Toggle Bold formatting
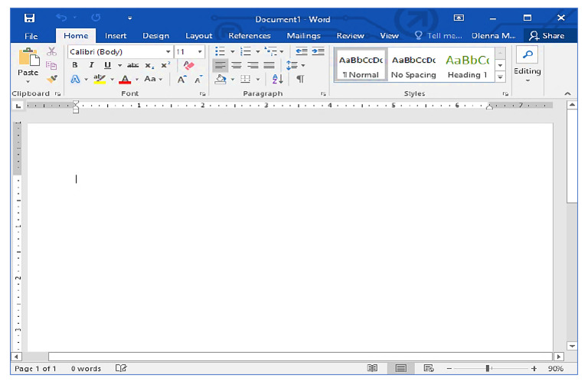Image resolution: width=588 pixels, height=385 pixels. tap(75, 65)
